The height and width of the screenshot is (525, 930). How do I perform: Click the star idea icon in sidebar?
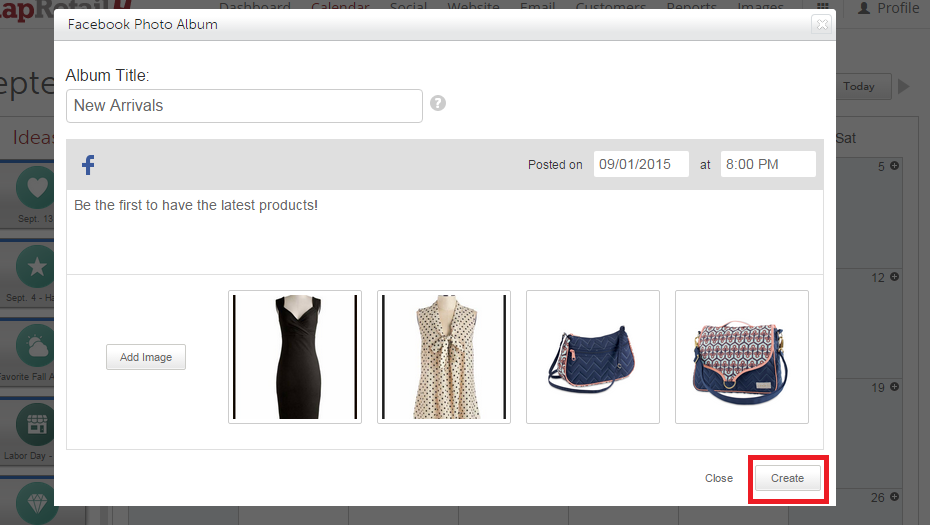pyautogui.click(x=36, y=266)
